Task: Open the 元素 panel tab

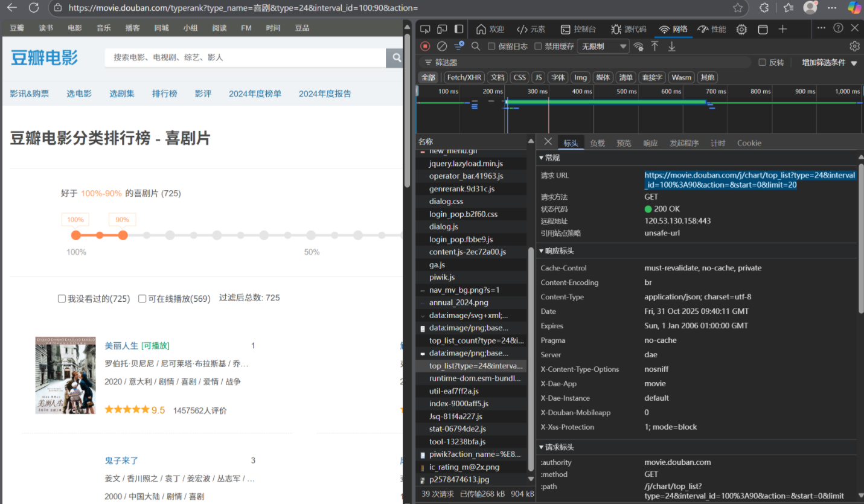Action: (x=531, y=29)
